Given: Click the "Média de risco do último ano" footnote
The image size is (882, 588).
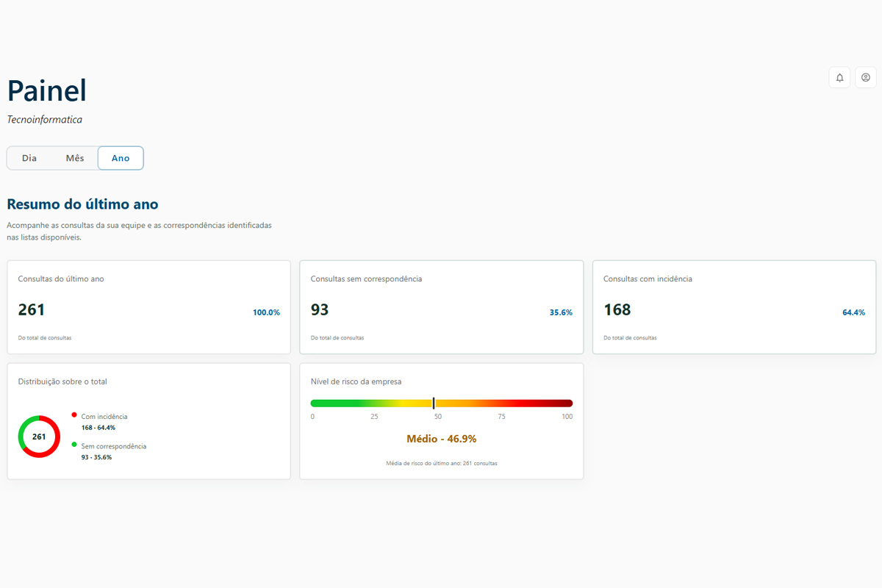Looking at the screenshot, I should (x=442, y=463).
